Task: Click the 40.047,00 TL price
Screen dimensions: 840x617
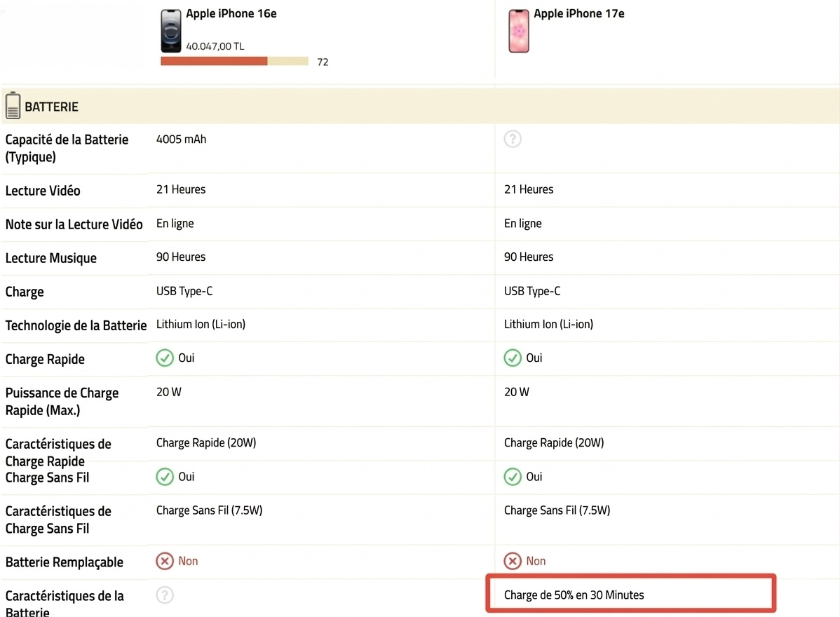Action: click(x=215, y=46)
